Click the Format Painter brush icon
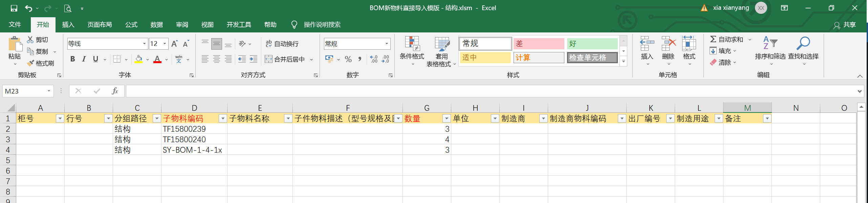 (x=31, y=63)
